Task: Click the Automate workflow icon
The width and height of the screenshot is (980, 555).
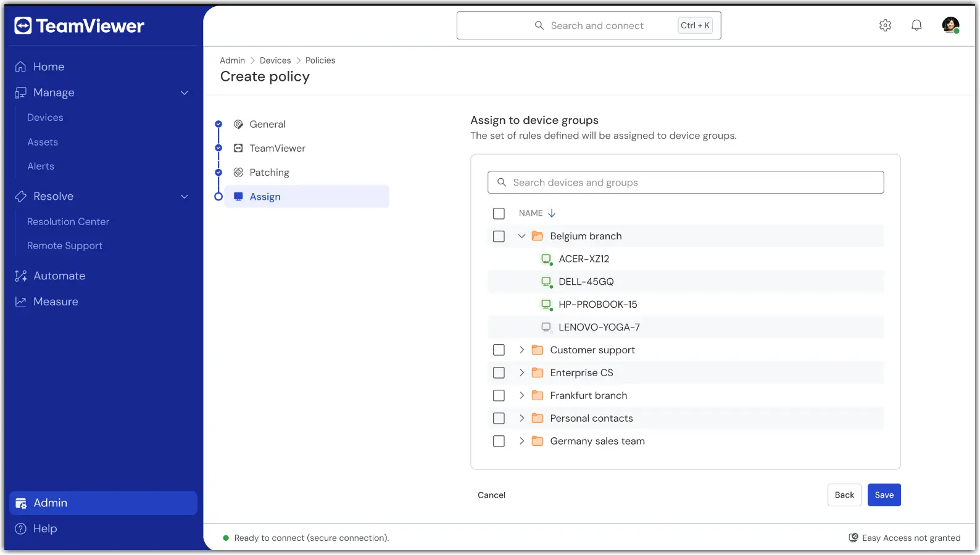Action: tap(20, 276)
